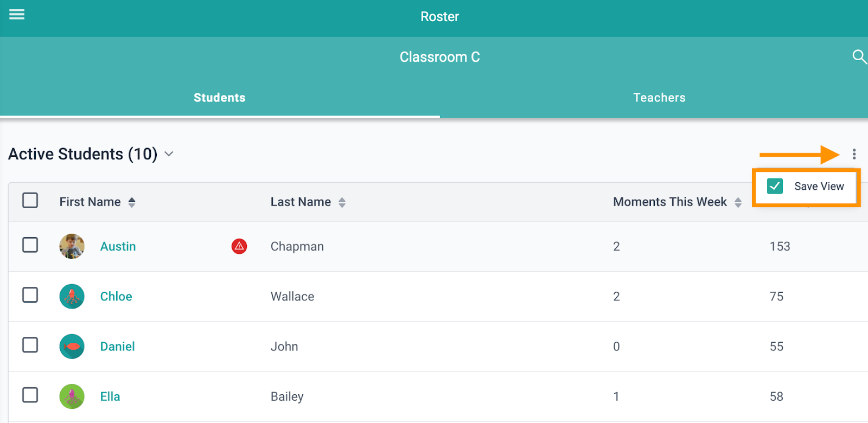
Task: Expand the Active Students dropdown
Action: point(169,154)
